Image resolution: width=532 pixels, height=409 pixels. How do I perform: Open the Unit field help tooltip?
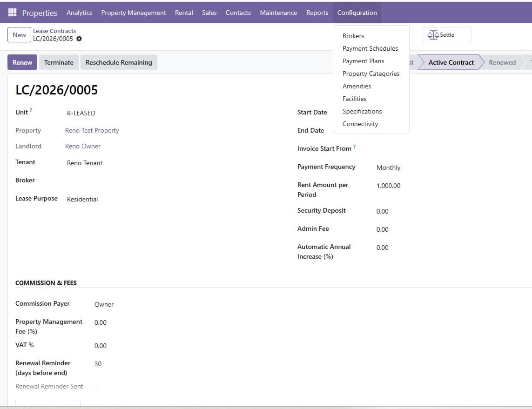31,110
